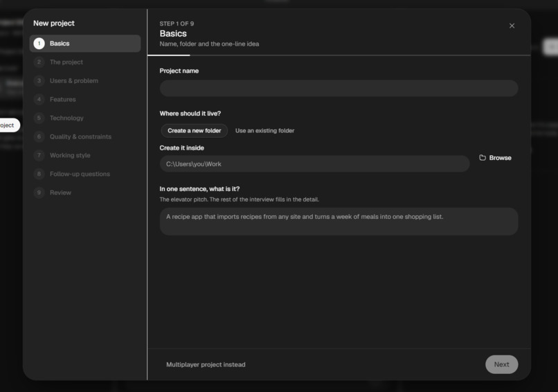Click the 'Name, folder and the one-line idea' subtitle

[209, 44]
